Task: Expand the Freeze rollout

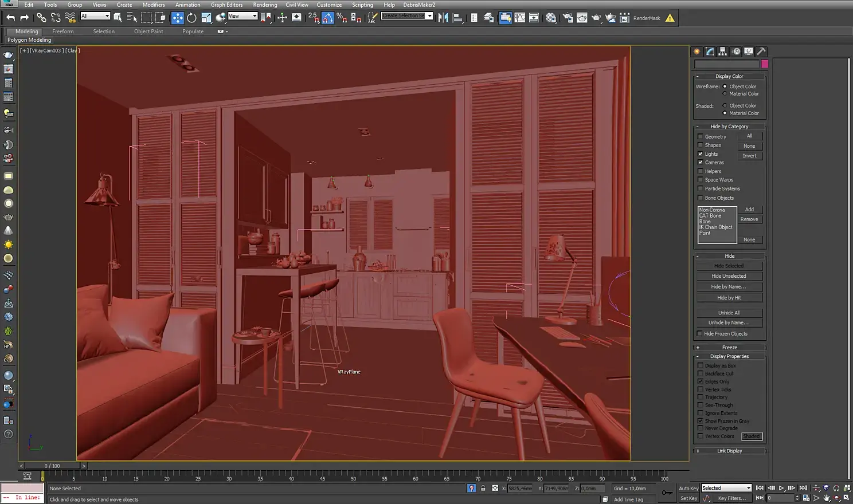Action: pos(730,348)
